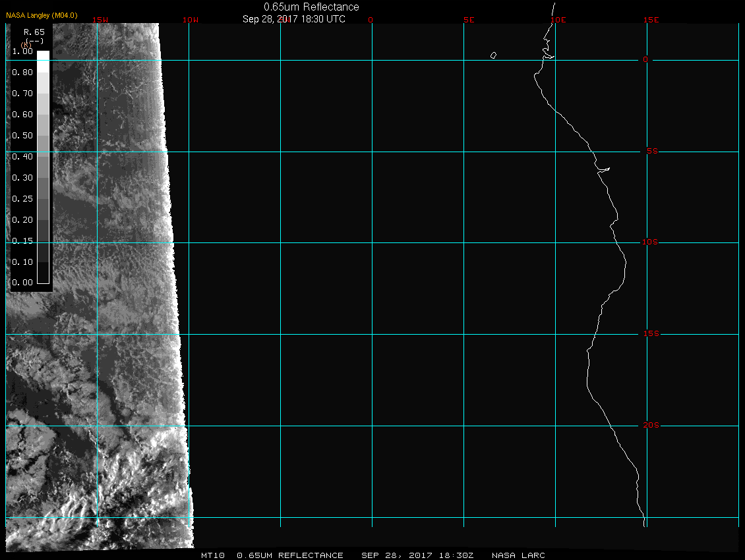Click the 15S latitude label
Image resolution: width=745 pixels, height=560 pixels.
click(x=649, y=334)
